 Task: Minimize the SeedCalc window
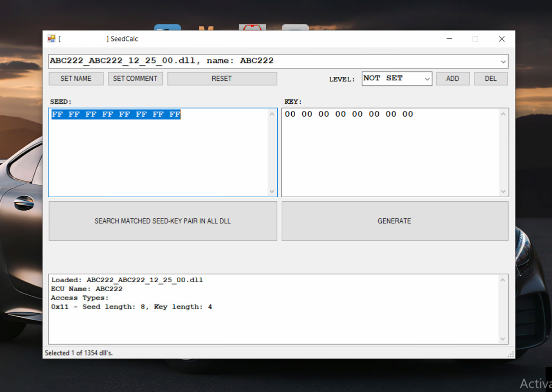[450, 39]
